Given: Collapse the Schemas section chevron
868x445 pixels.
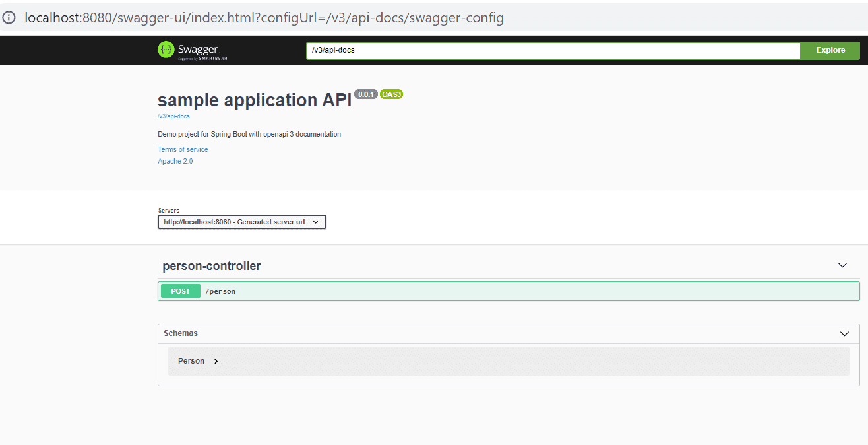Looking at the screenshot, I should [x=844, y=333].
